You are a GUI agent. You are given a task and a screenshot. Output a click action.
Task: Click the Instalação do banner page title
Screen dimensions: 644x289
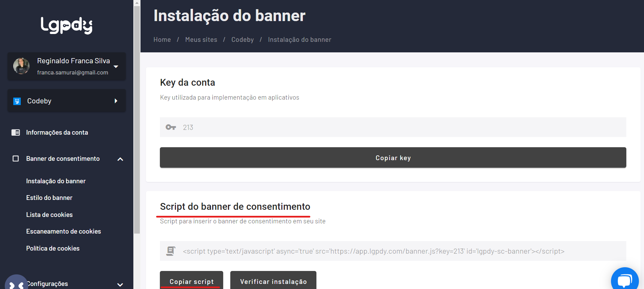229,16
